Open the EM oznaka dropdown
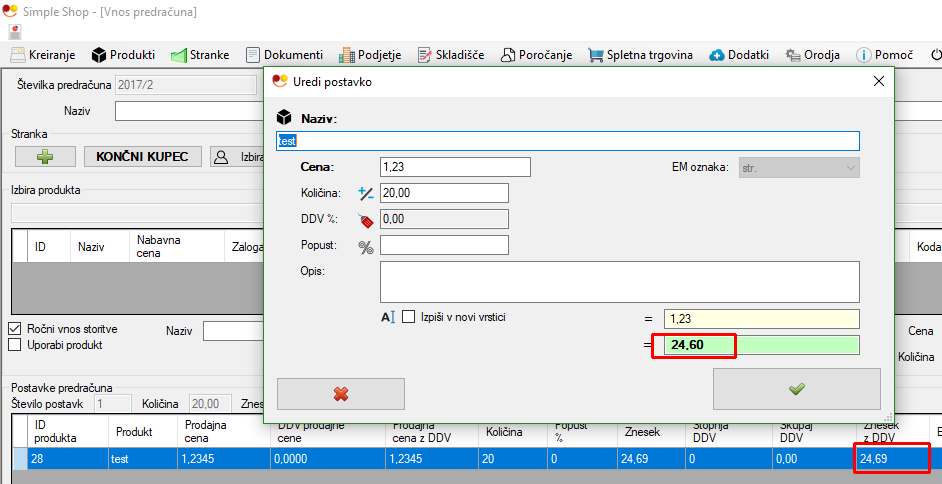Image resolution: width=942 pixels, height=484 pixels. point(799,167)
